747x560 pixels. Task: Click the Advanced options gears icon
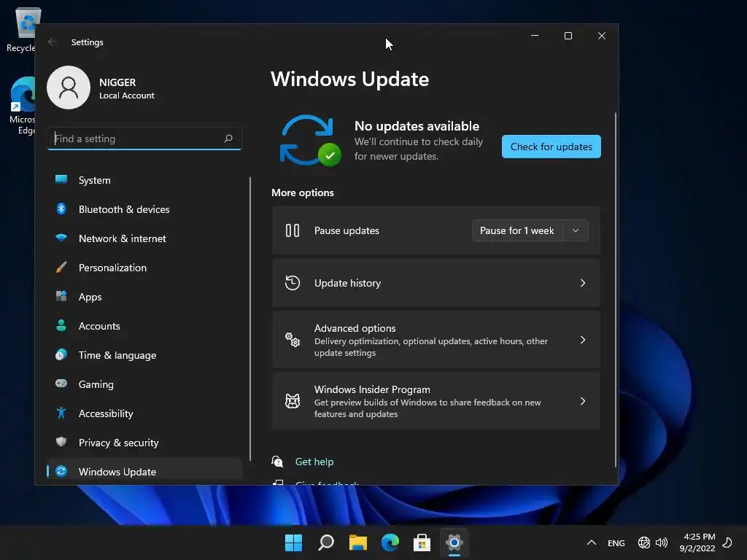(293, 340)
